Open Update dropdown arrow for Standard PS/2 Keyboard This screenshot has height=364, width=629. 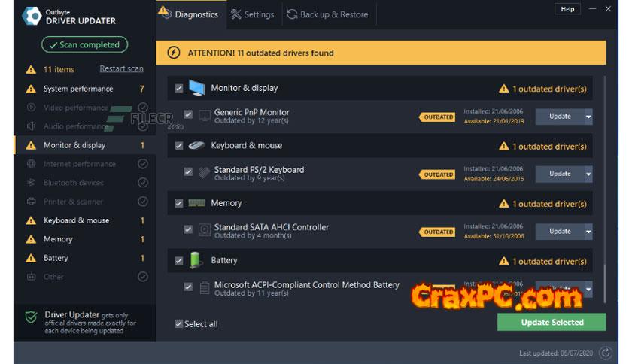coord(588,174)
